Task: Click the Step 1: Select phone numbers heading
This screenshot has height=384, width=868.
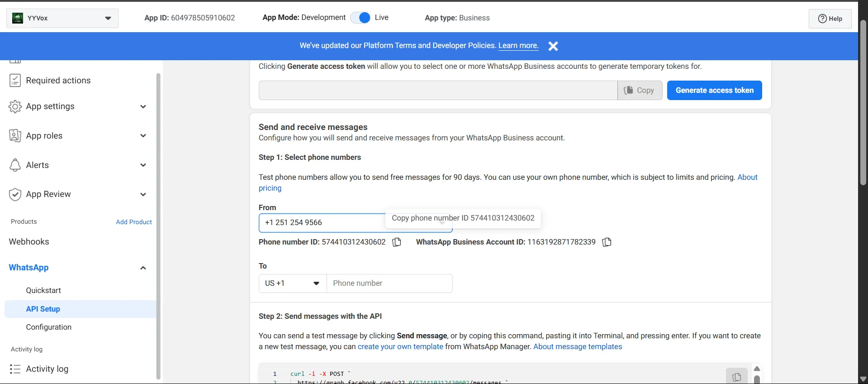Action: [x=310, y=158]
